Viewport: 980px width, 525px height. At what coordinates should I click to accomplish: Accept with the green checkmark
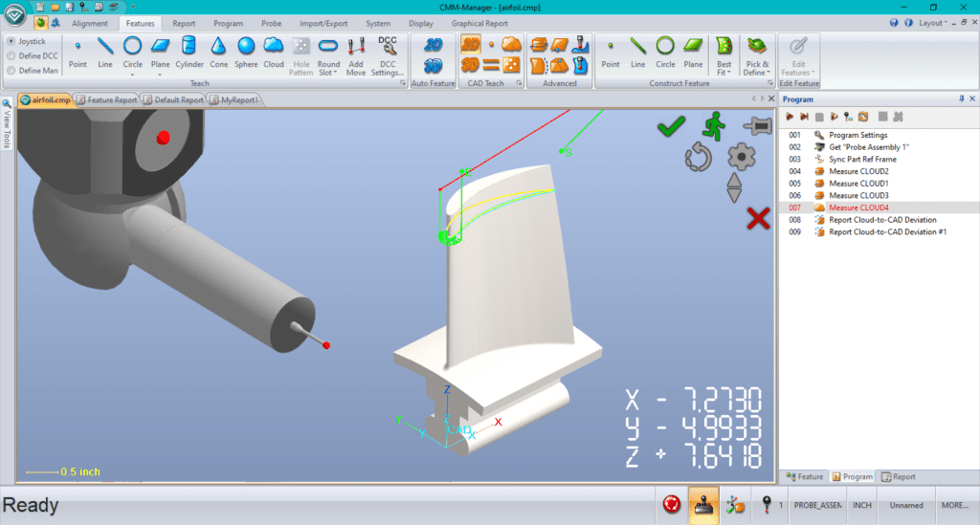[x=671, y=127]
